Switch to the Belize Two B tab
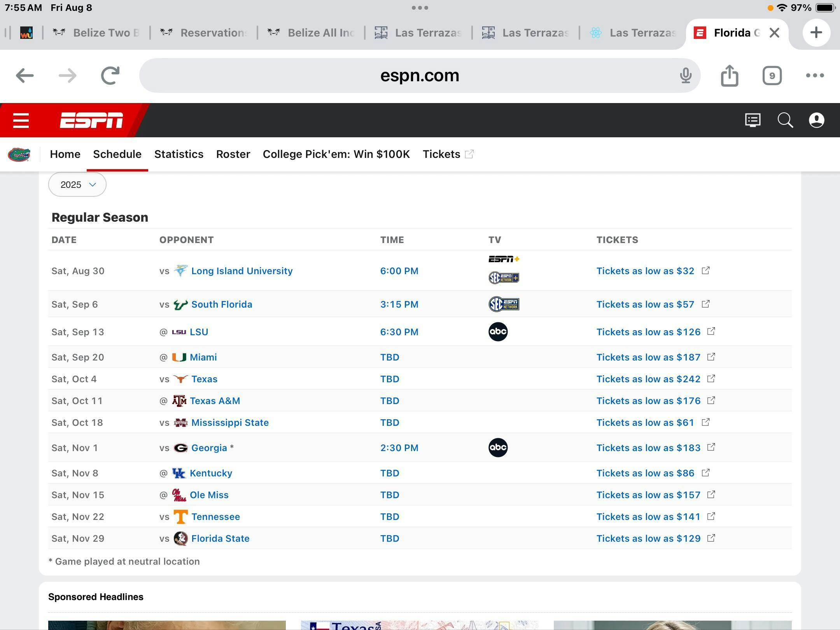840x630 pixels. (x=96, y=33)
